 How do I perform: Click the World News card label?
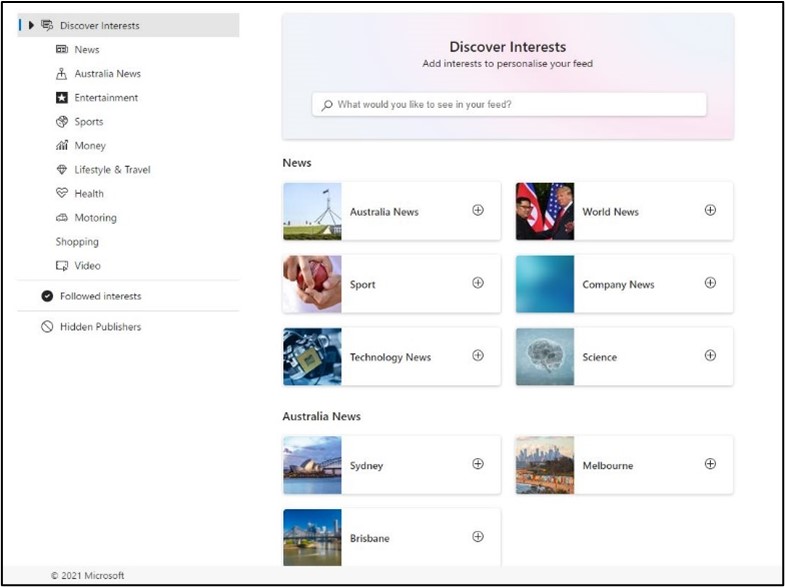pos(610,212)
